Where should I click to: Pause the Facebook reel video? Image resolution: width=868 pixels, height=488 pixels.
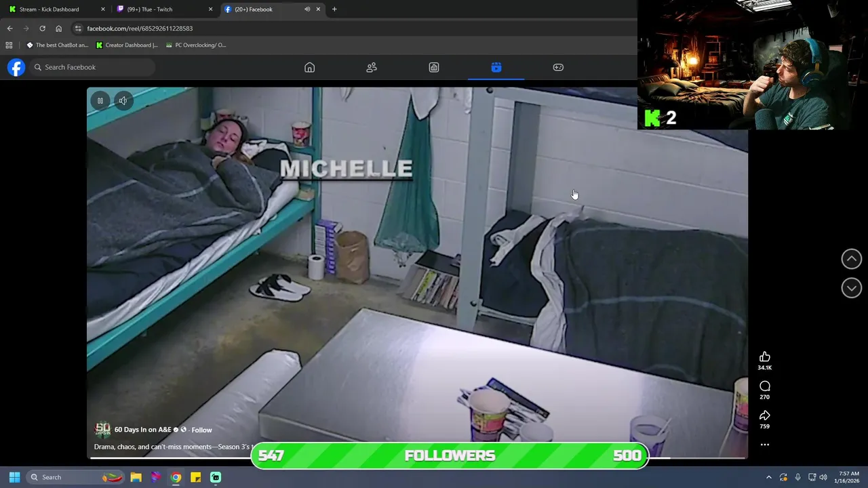[100, 100]
